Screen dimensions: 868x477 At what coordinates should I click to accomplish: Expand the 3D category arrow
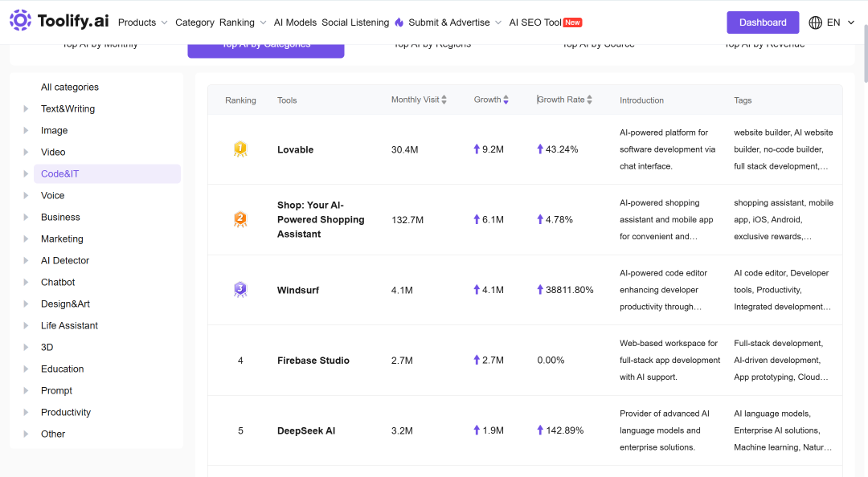(x=26, y=347)
